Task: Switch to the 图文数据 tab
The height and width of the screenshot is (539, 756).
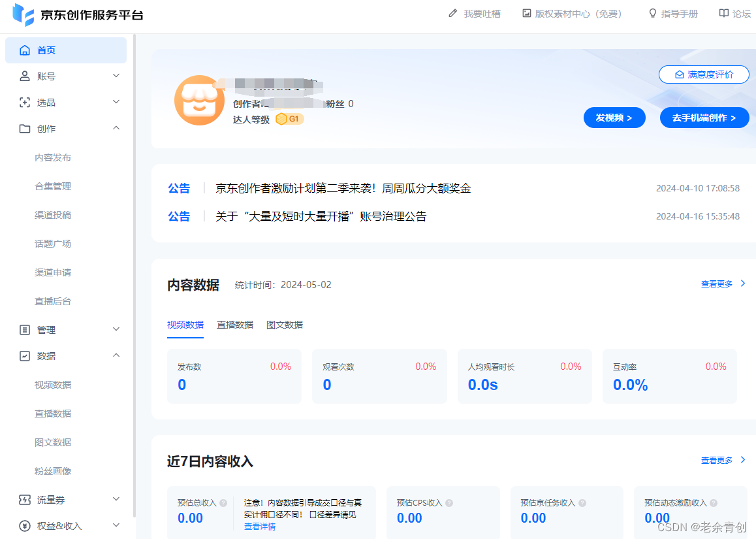Action: [285, 325]
